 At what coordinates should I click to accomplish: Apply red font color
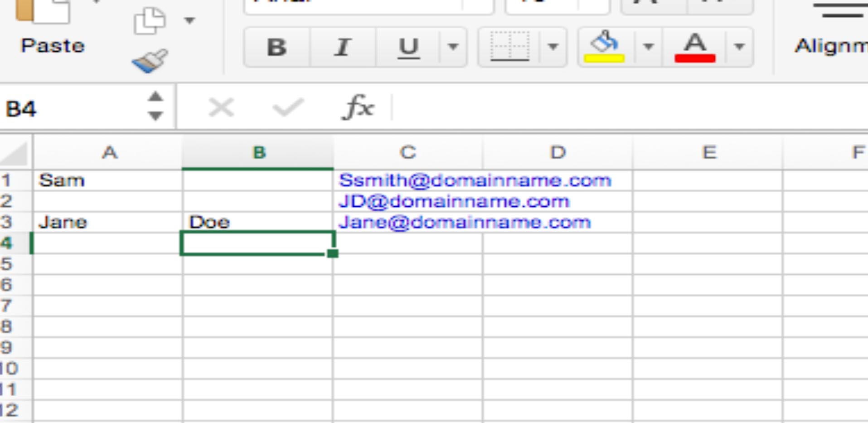(x=695, y=47)
